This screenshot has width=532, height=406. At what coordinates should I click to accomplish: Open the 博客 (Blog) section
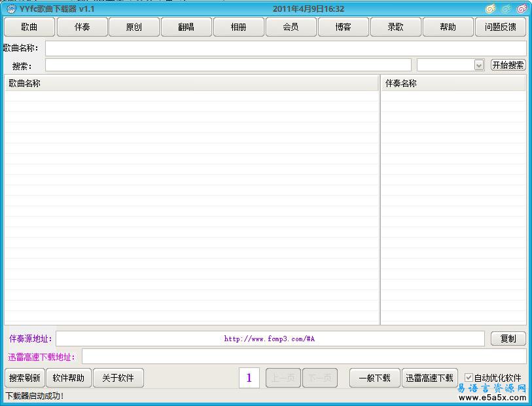pyautogui.click(x=343, y=27)
